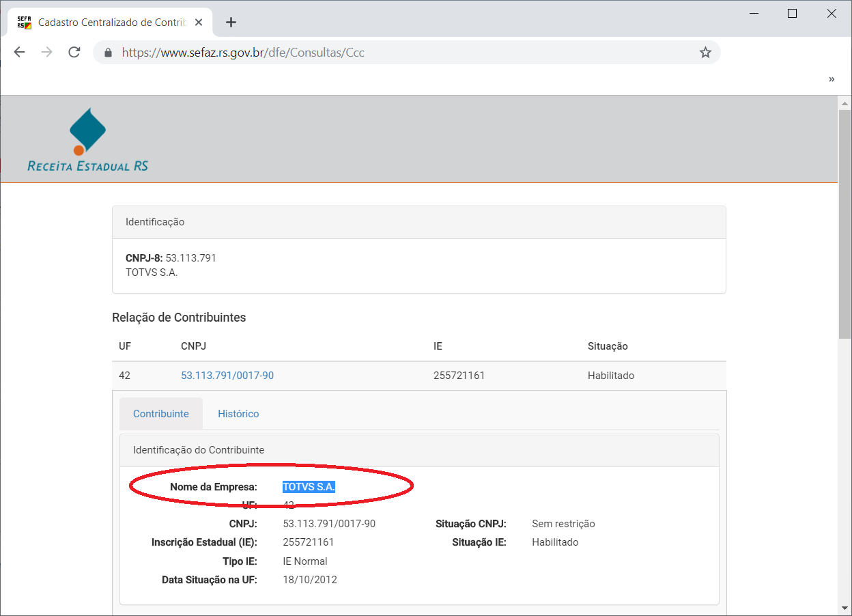Click the Receita Estadual RS logo

pos(87,139)
